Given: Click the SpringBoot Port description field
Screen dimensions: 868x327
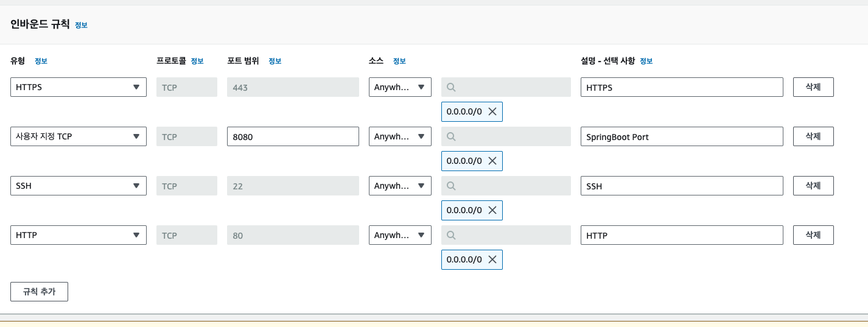Looking at the screenshot, I should [682, 136].
